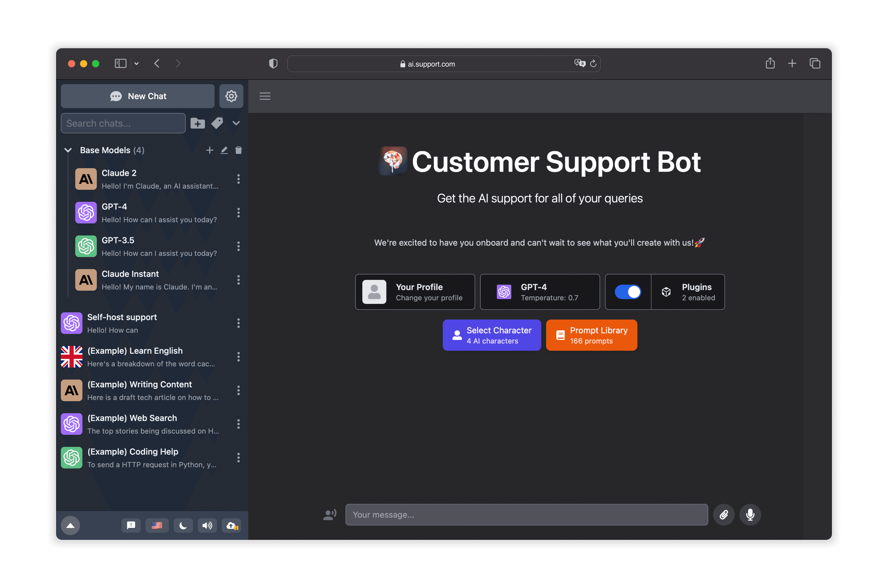This screenshot has height=588, width=888.
Task: Open the browser sidebar dropdown arrow
Action: (137, 64)
